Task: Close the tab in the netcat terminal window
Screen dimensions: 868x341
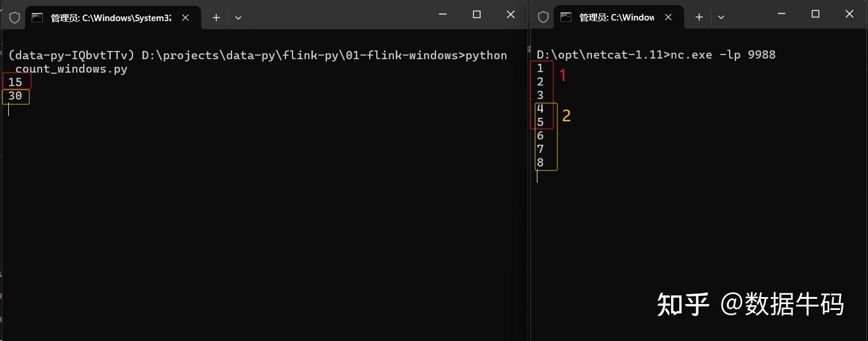Action: tap(668, 18)
